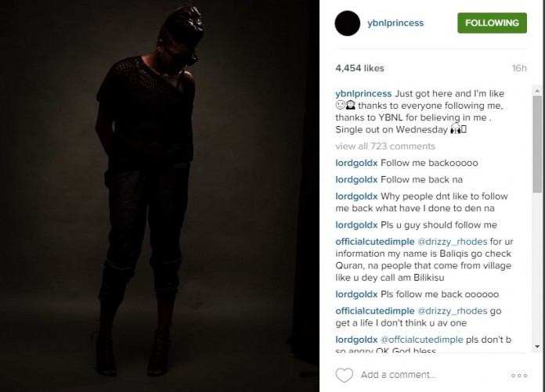Open the three-dot more options menu
Image resolution: width=545 pixels, height=392 pixels.
pyautogui.click(x=519, y=376)
